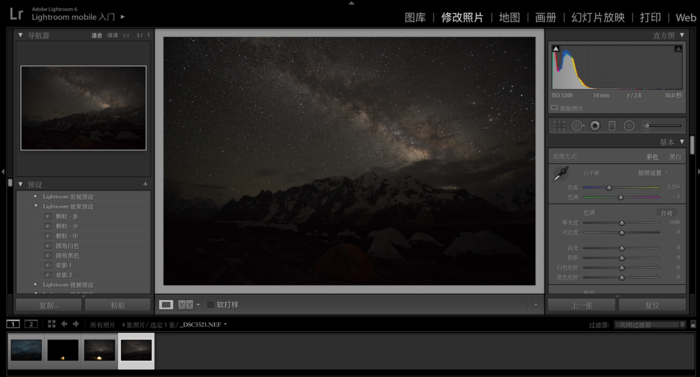The height and width of the screenshot is (377, 700).
Task: Collapse the 预设 presets panel
Action: [20, 184]
